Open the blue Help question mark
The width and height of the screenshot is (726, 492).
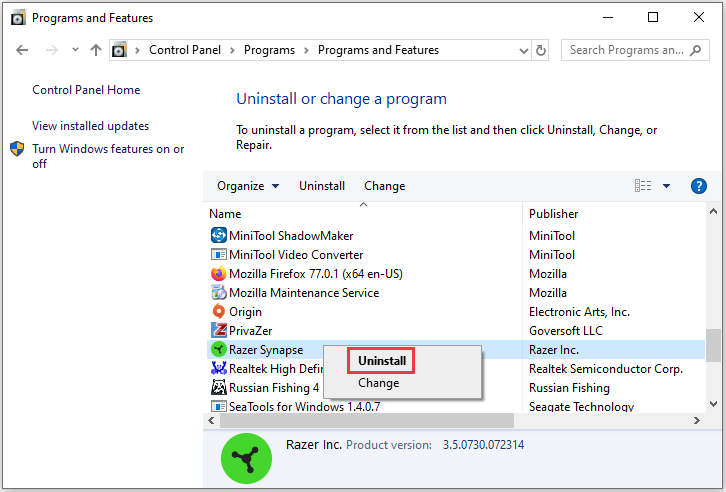click(698, 186)
